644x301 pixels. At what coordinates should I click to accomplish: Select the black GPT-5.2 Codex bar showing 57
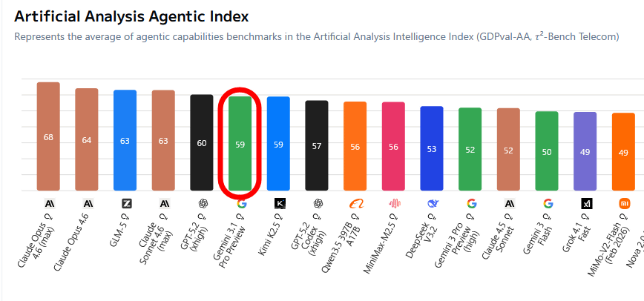(317, 145)
